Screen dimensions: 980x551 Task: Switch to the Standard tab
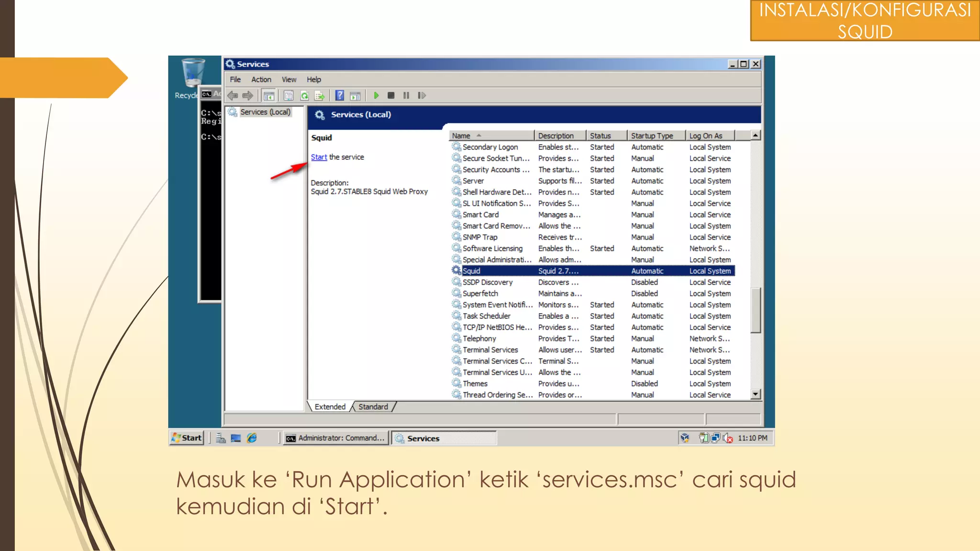[373, 407]
